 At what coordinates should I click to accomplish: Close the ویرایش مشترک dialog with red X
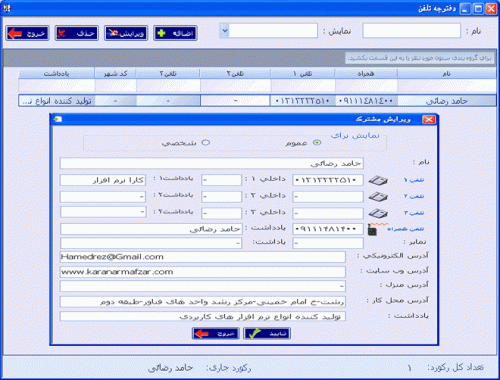point(429,119)
